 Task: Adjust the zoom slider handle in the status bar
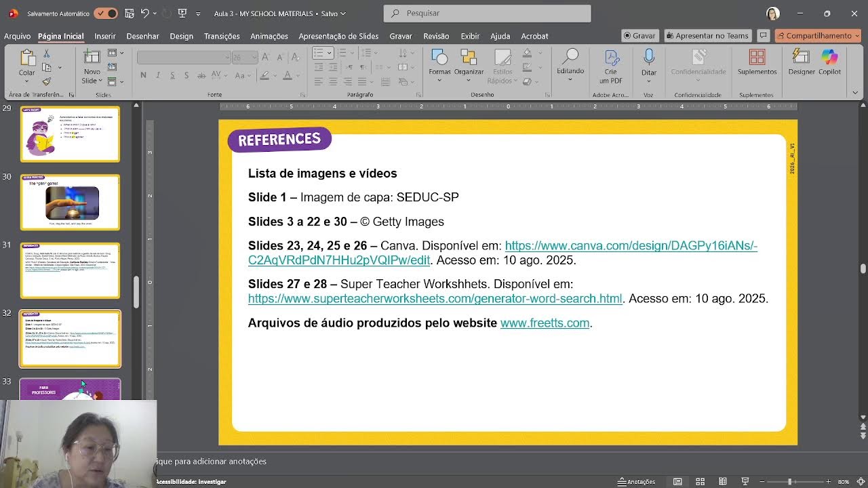coord(789,482)
